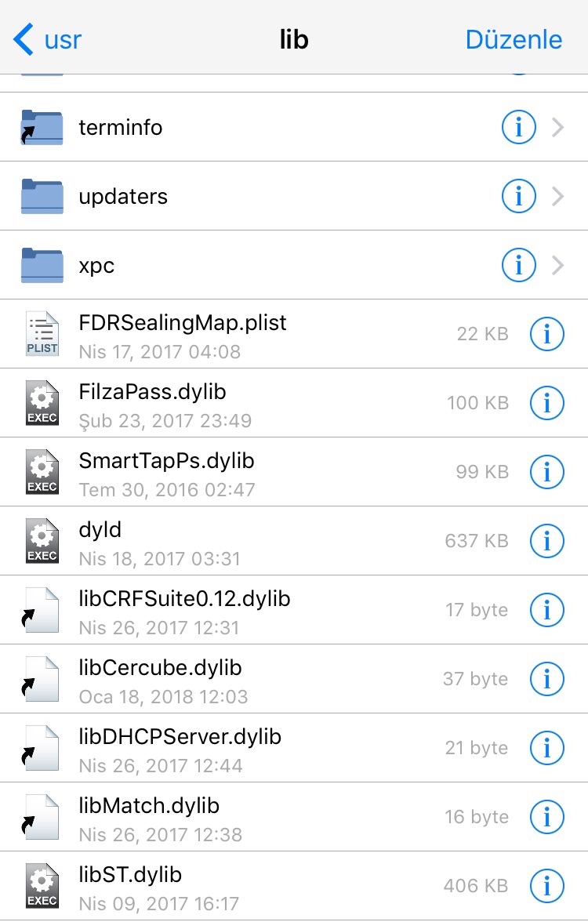
Task: Expand terminfo folder with chevron
Action: pyautogui.click(x=558, y=127)
